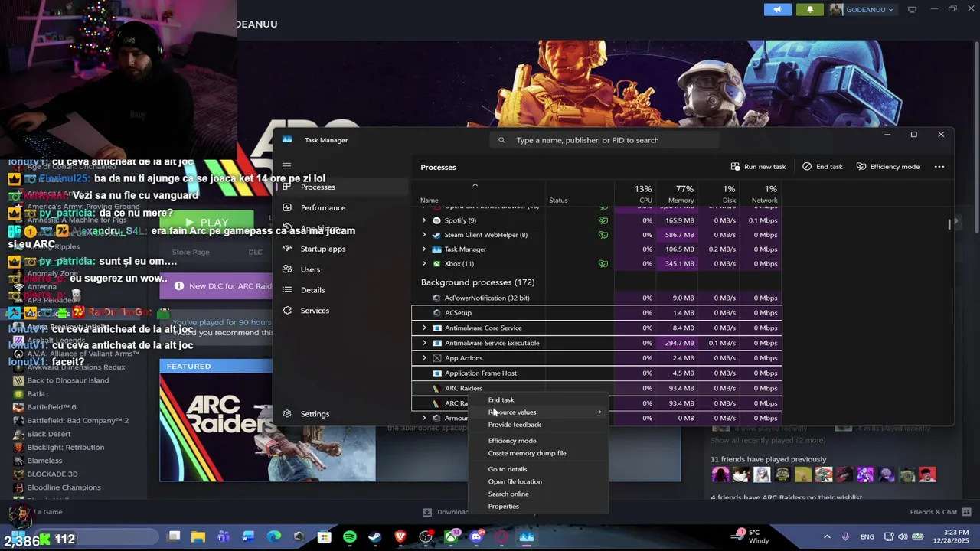Click the Steam announcements megaphone icon
980x551 pixels.
tap(777, 9)
